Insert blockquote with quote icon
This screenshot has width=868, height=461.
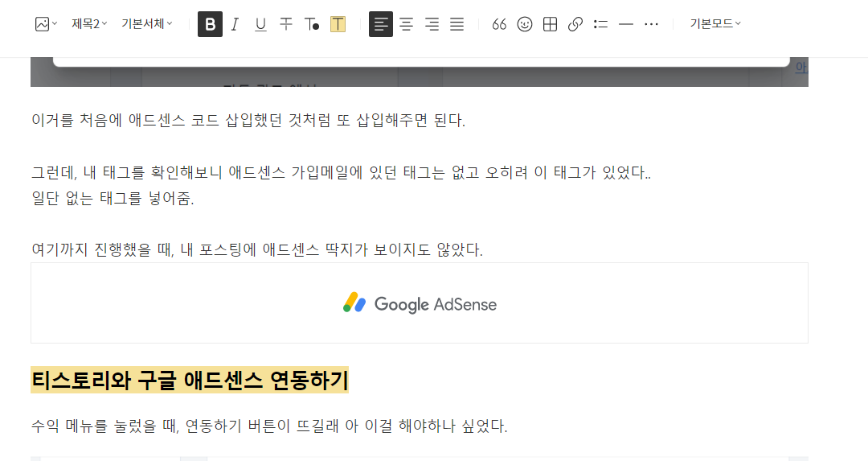pyautogui.click(x=499, y=24)
